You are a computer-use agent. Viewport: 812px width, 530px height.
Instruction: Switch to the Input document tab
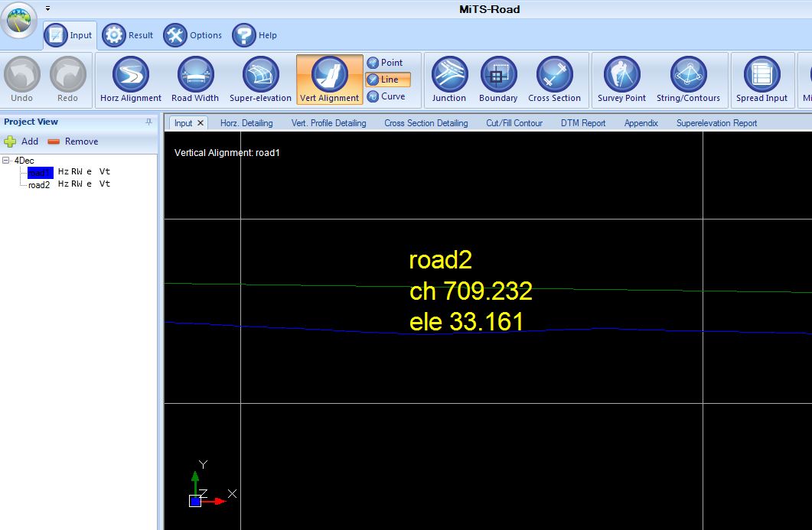pos(184,123)
